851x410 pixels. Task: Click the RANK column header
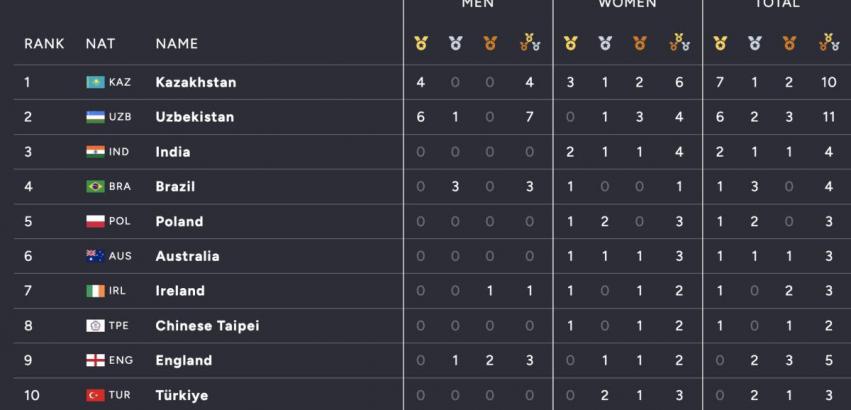[43, 43]
